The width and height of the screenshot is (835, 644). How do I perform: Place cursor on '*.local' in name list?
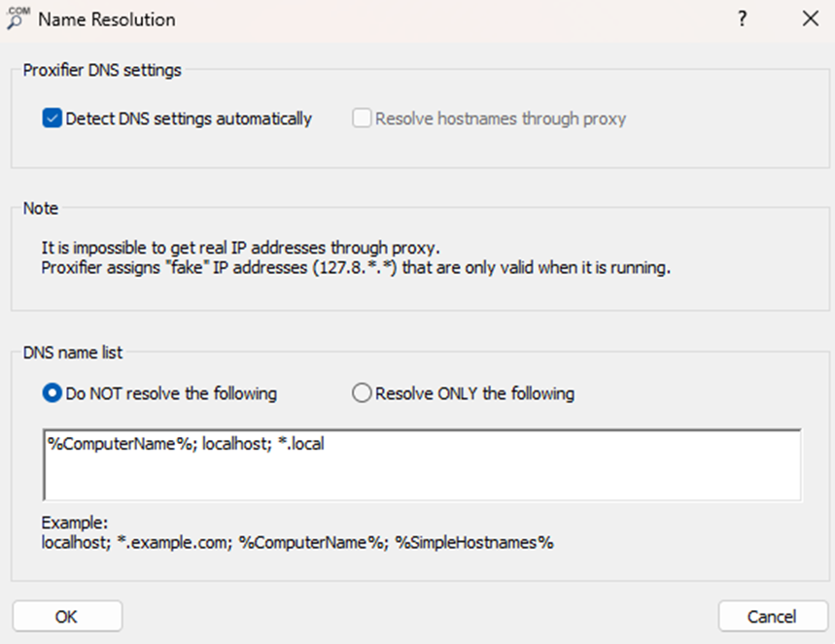click(301, 444)
